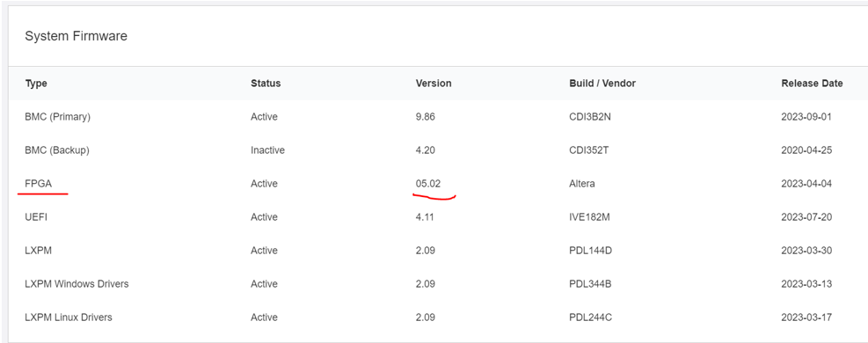Click the Build / Vendor column header
This screenshot has height=343, width=868.
(x=602, y=84)
